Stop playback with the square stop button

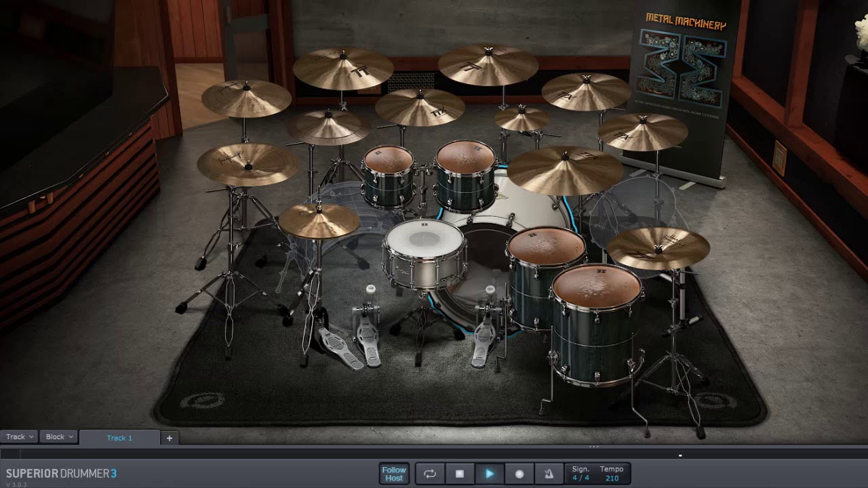pos(460,474)
